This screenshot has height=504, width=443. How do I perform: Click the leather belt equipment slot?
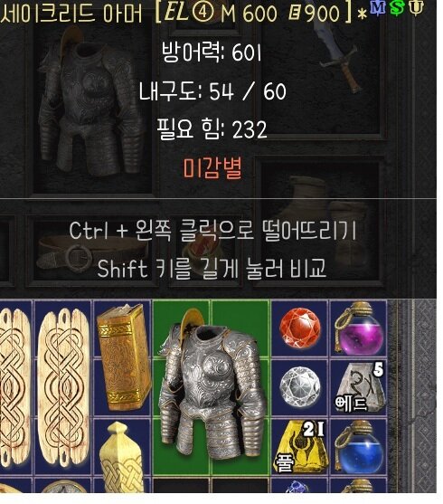pyautogui.click(x=93, y=252)
